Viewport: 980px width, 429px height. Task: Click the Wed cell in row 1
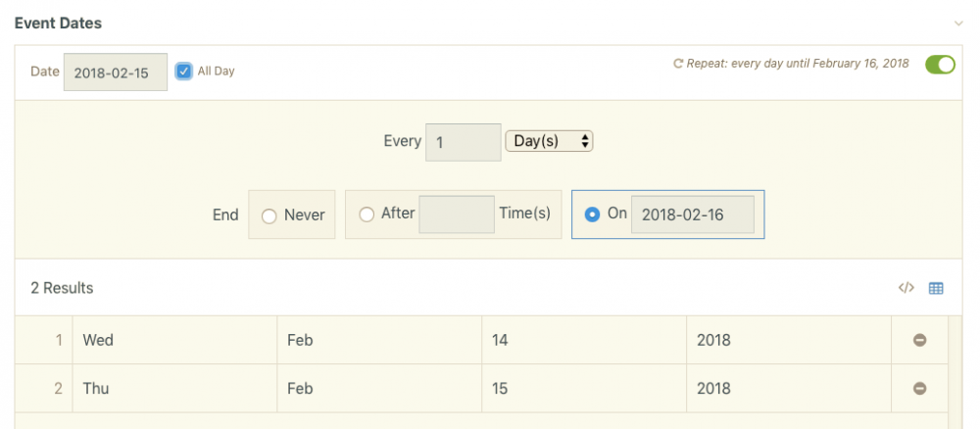click(176, 341)
